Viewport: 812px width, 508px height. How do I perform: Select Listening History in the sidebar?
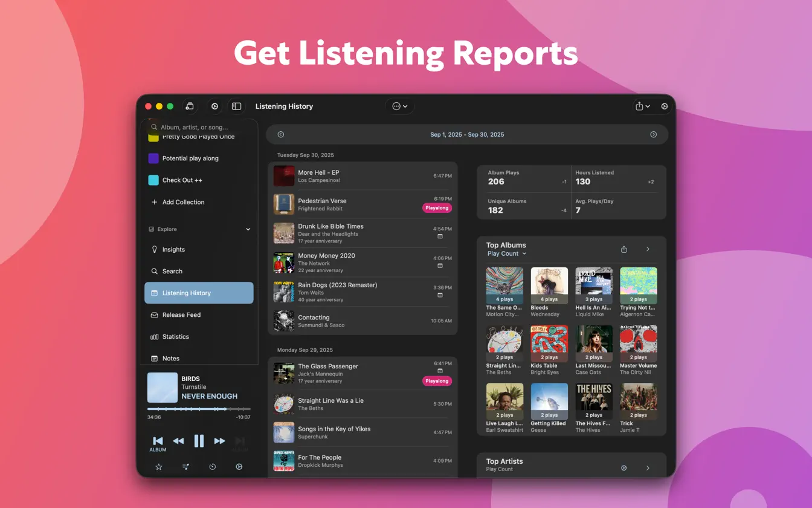pyautogui.click(x=199, y=293)
